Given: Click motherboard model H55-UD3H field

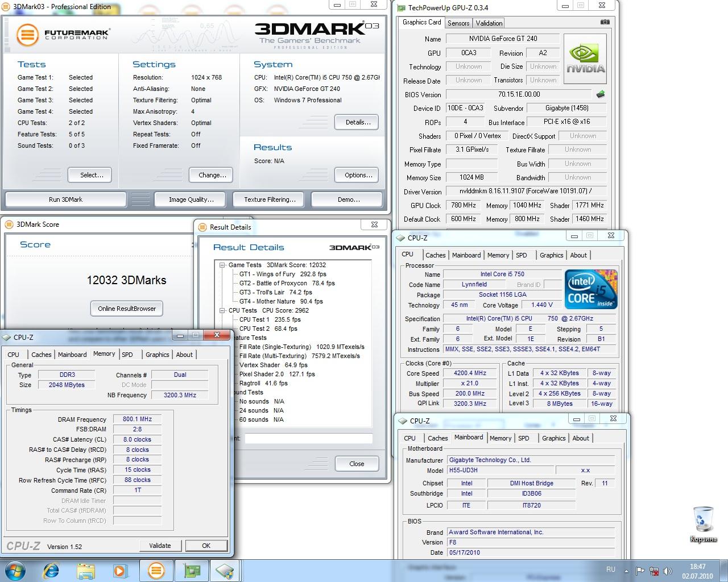Looking at the screenshot, I should pos(500,471).
